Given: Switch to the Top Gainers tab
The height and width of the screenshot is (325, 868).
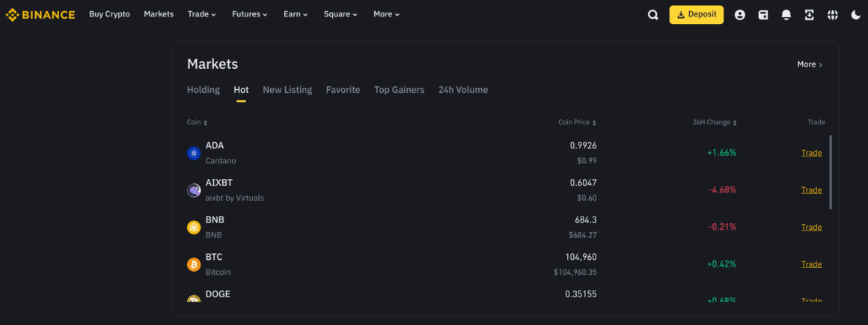Looking at the screenshot, I should [399, 90].
